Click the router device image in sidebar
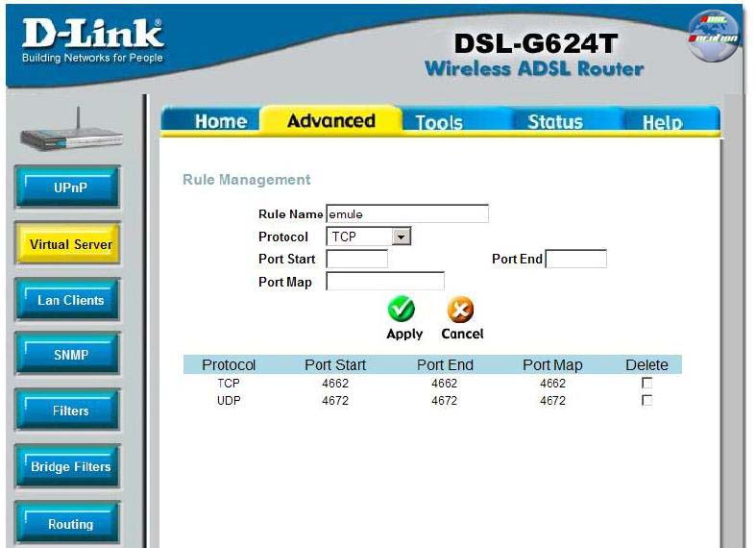 pyautogui.click(x=71, y=130)
